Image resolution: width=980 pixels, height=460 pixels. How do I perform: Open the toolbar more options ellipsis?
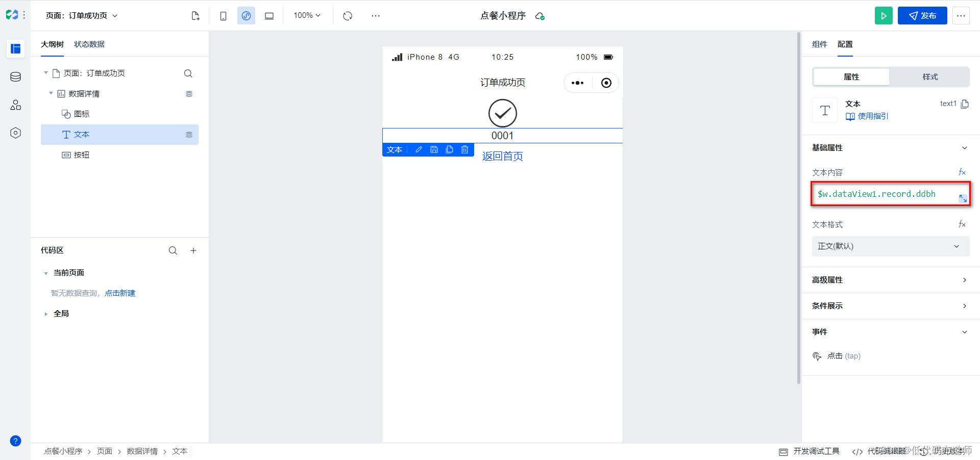click(376, 16)
